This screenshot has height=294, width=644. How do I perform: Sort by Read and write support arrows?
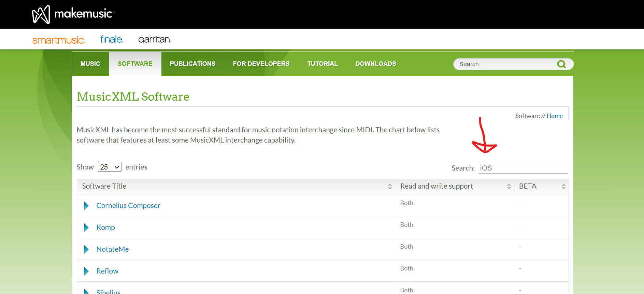pyautogui.click(x=509, y=186)
